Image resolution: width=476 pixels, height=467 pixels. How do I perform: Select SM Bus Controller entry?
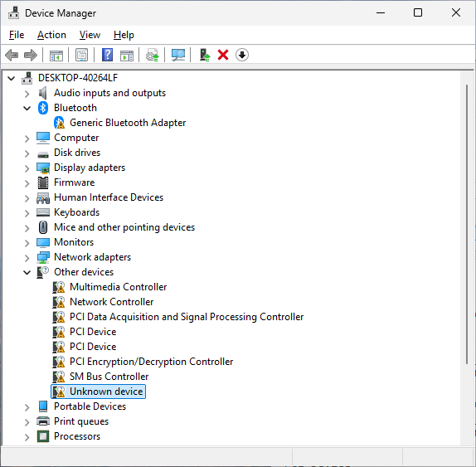(x=109, y=377)
